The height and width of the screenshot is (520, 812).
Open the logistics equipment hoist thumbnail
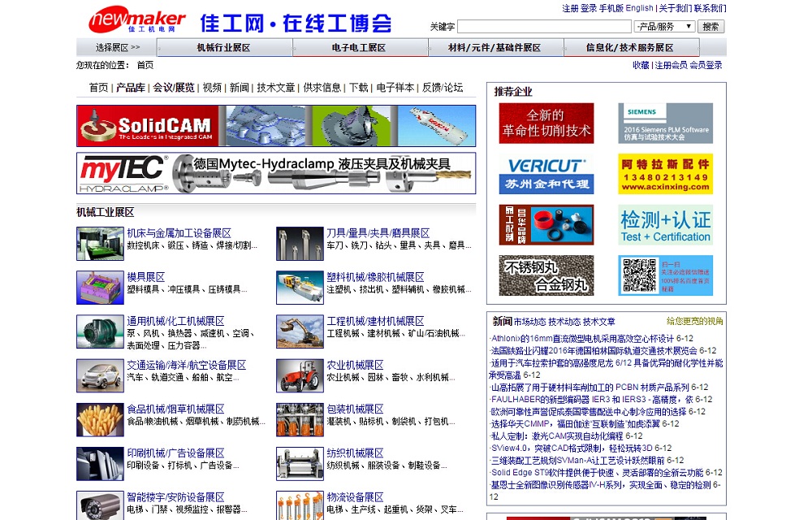300,505
